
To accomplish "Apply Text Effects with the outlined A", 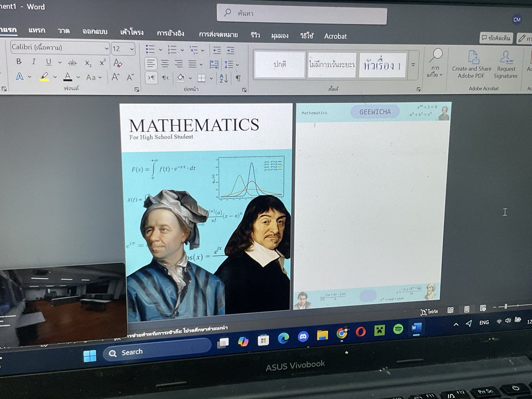I will [x=20, y=77].
